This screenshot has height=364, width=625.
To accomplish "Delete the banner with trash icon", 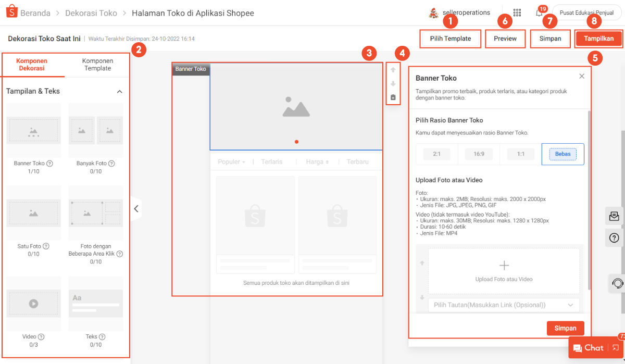I will tap(393, 97).
